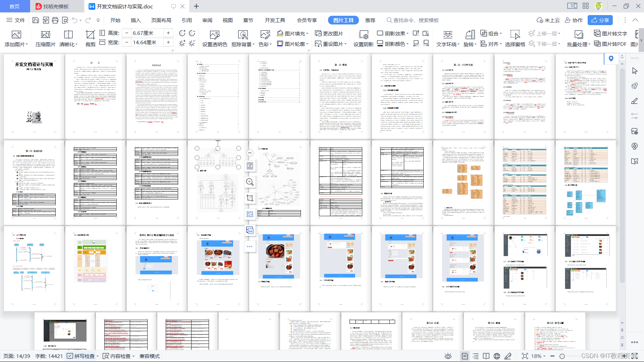Switch to web layout view
The height and width of the screenshot is (362, 644).
(x=497, y=356)
